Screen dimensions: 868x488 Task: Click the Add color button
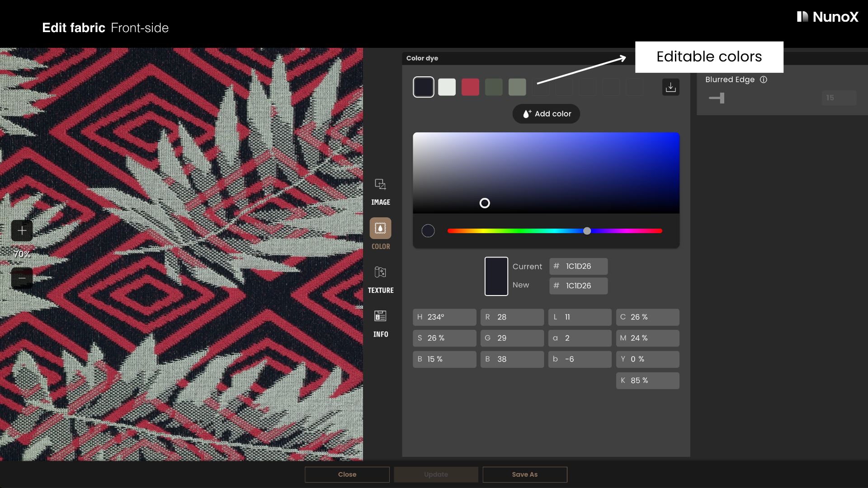click(546, 114)
